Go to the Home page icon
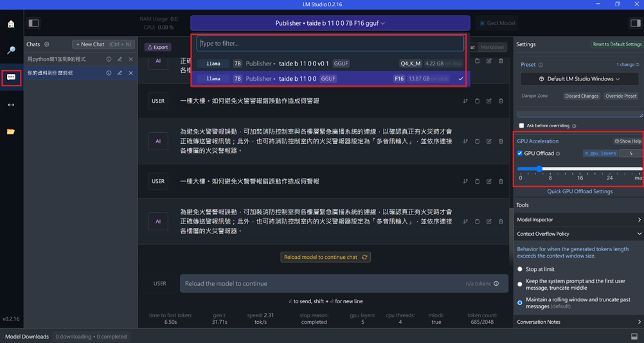644x343 pixels. pos(11,24)
